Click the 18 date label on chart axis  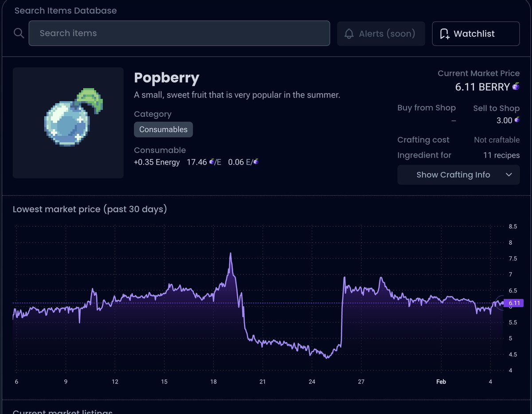213,382
